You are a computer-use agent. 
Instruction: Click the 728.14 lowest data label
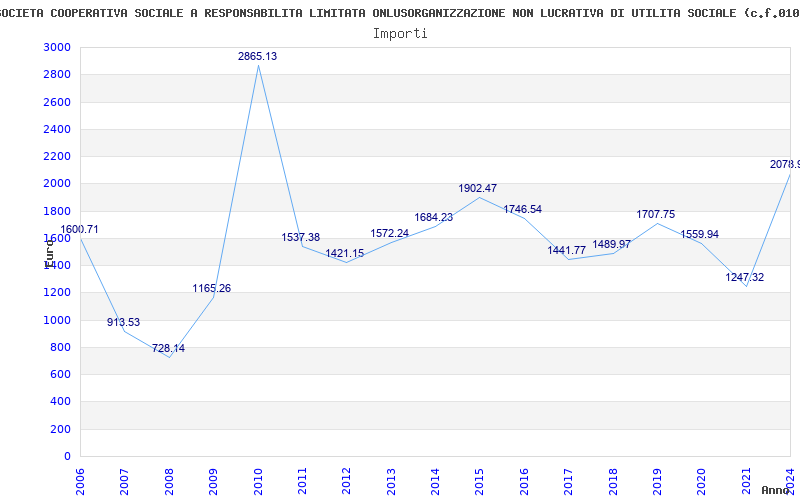[x=168, y=349]
